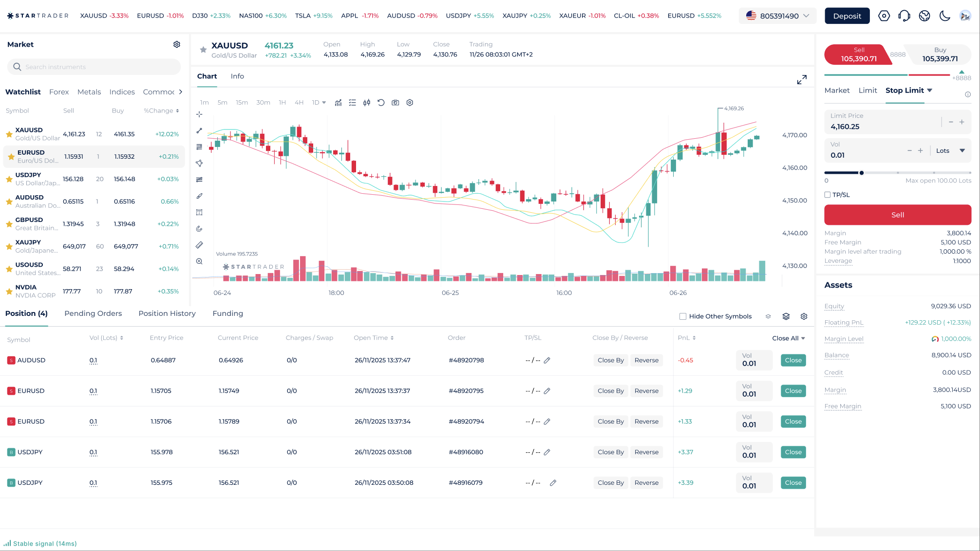The image size is (980, 551).
Task: Expand the Close All dropdown
Action: coord(789,338)
